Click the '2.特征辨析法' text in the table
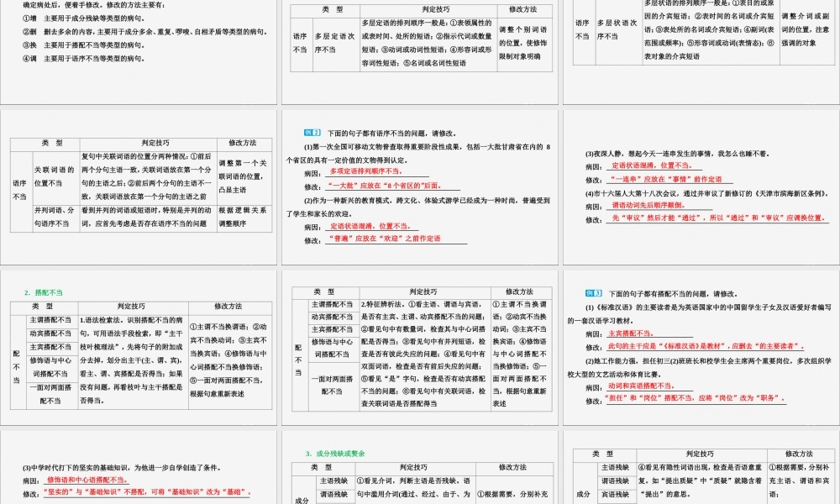Viewport: 840px width, 504px height. click(383, 304)
